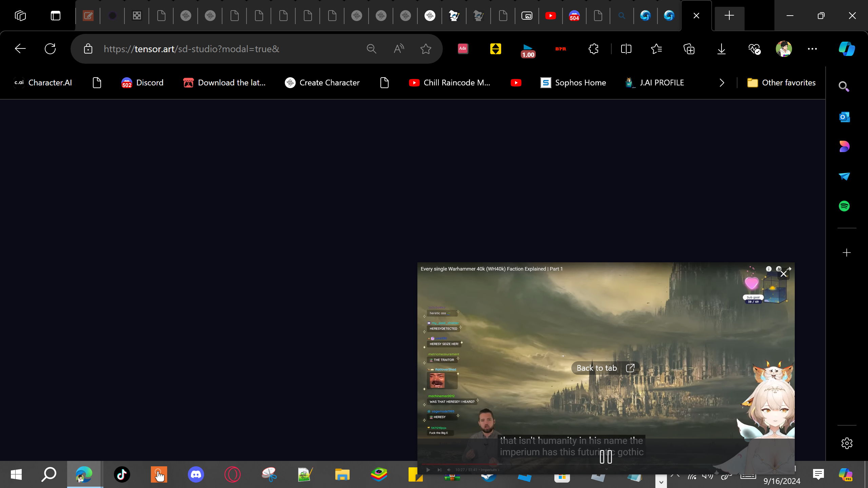Screen dimensions: 868x488
Task: Go back to the previous page
Action: (x=20, y=49)
